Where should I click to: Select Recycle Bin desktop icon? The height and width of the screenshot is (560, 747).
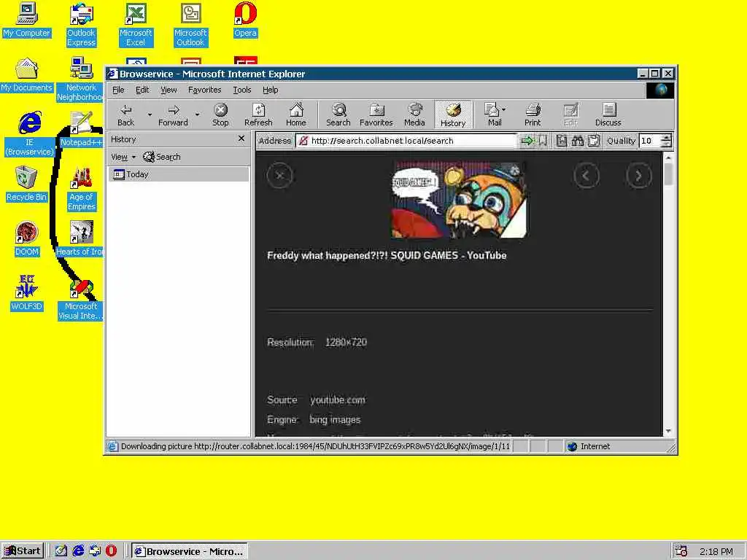27,184
